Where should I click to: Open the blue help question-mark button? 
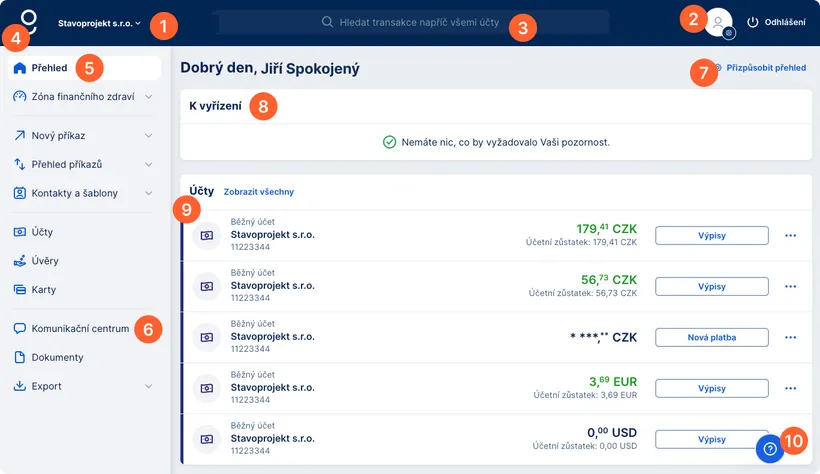[769, 449]
